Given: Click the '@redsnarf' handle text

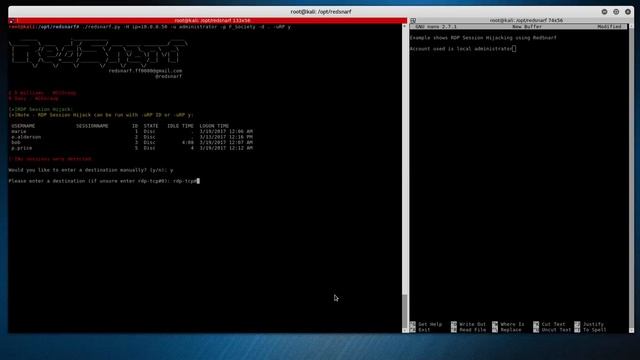Looking at the screenshot, I should tap(169, 76).
